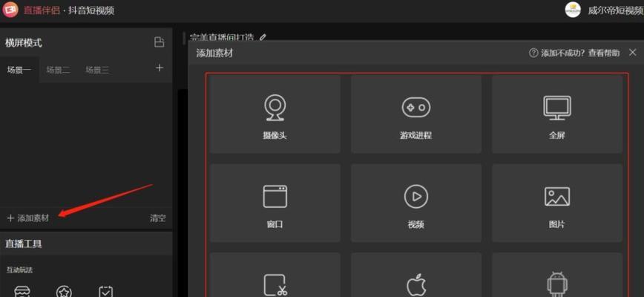
Task: Switch to the 场景三 tab
Action: point(97,71)
